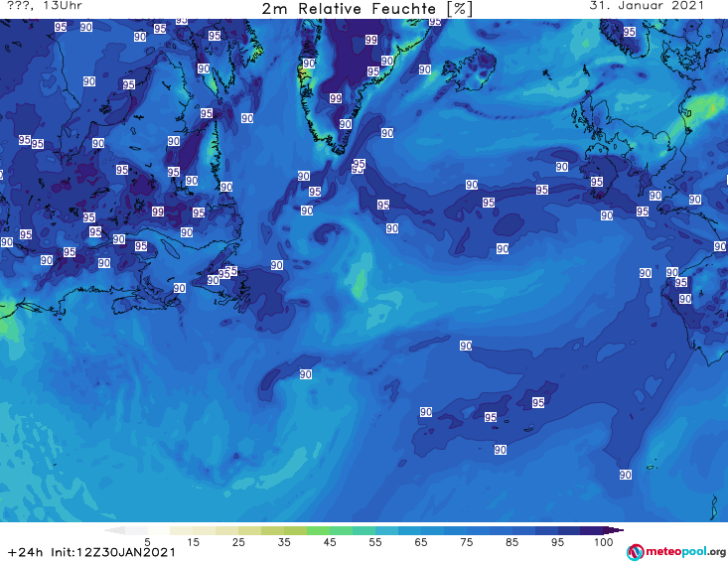Screen dimensions: 728x562
Task: Click the "???, 13Uhr" time label
Action: (45, 6)
